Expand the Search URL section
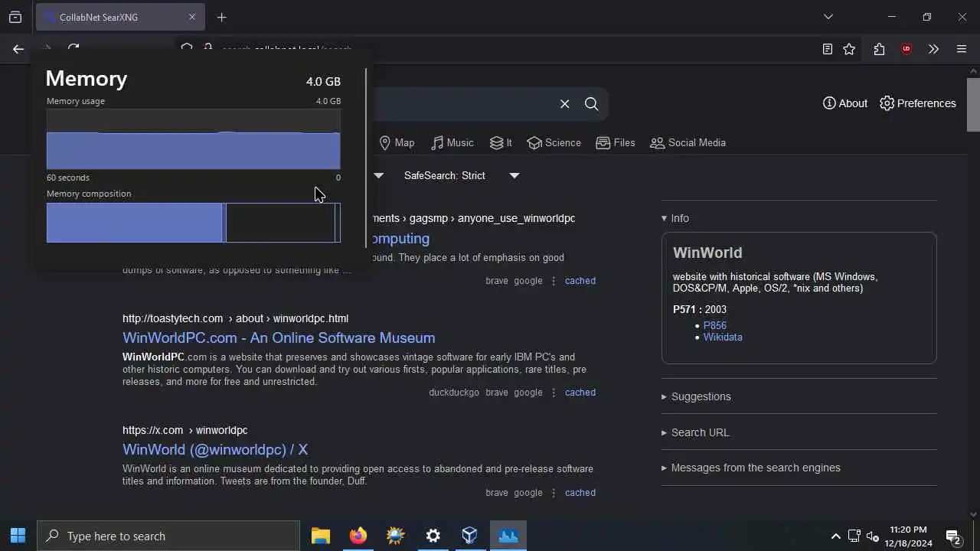The height and width of the screenshot is (551, 980). point(695,432)
